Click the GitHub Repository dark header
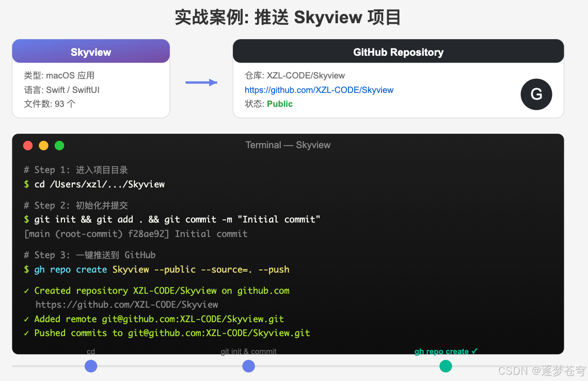This screenshot has width=588, height=381. (398, 51)
